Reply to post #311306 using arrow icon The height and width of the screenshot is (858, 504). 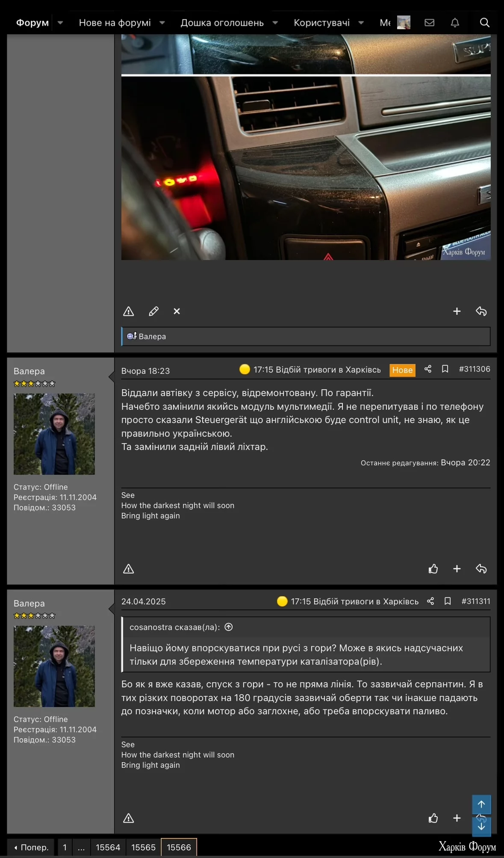click(x=481, y=569)
